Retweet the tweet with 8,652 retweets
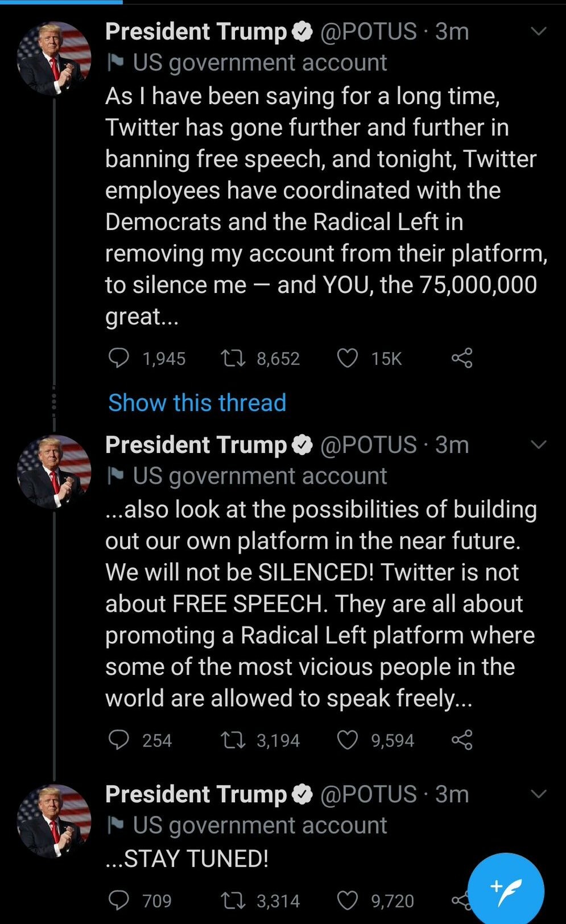 pos(233,358)
